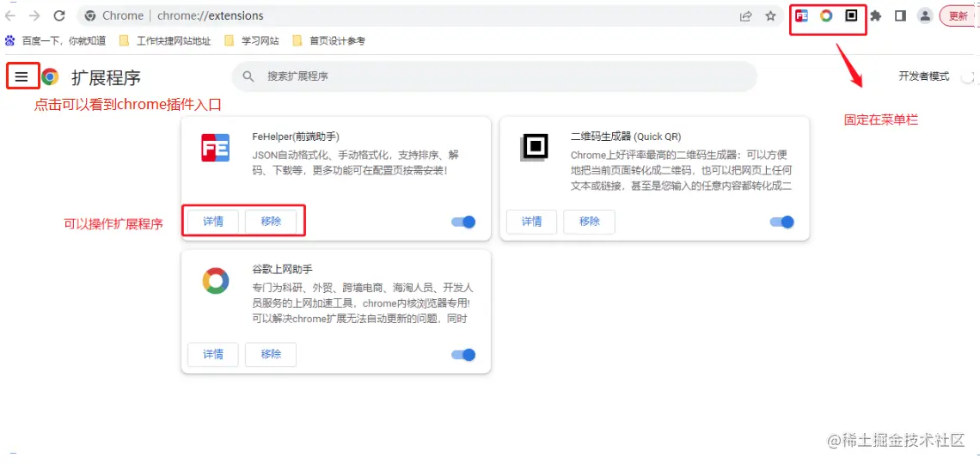This screenshot has width=980, height=464.
Task: Go forward with the browser forward arrow
Action: point(34,16)
